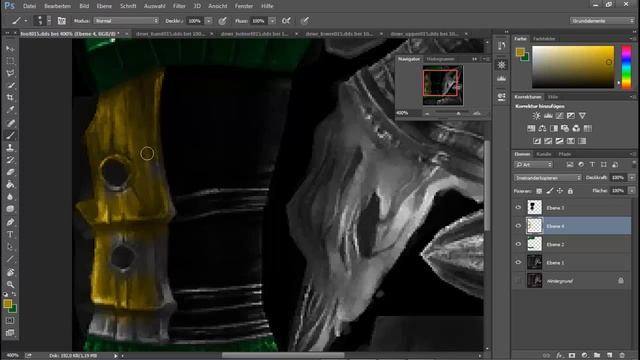Hide the Ebene 3 layer
The width and height of the screenshot is (640, 360).
(x=518, y=207)
